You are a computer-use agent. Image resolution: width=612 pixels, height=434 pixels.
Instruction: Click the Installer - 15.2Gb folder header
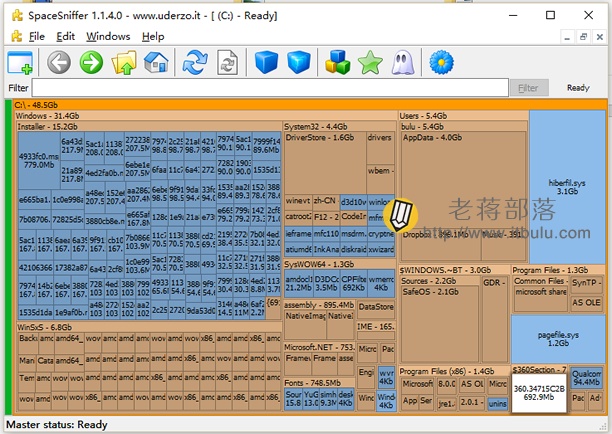(x=149, y=126)
